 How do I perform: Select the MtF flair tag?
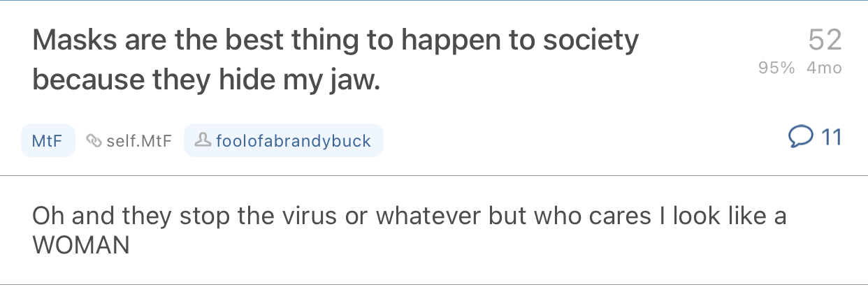click(48, 141)
